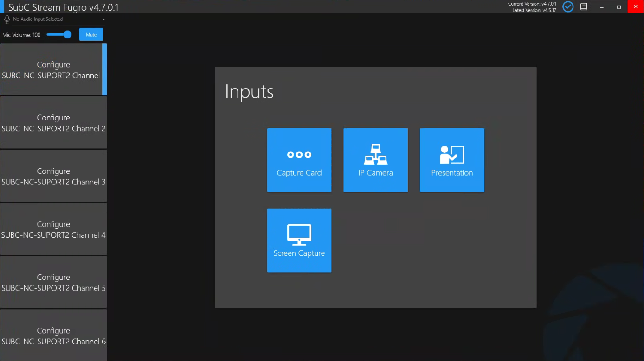The image size is (644, 361).
Task: Choose the IP Camera input tile
Action: pyautogui.click(x=375, y=160)
